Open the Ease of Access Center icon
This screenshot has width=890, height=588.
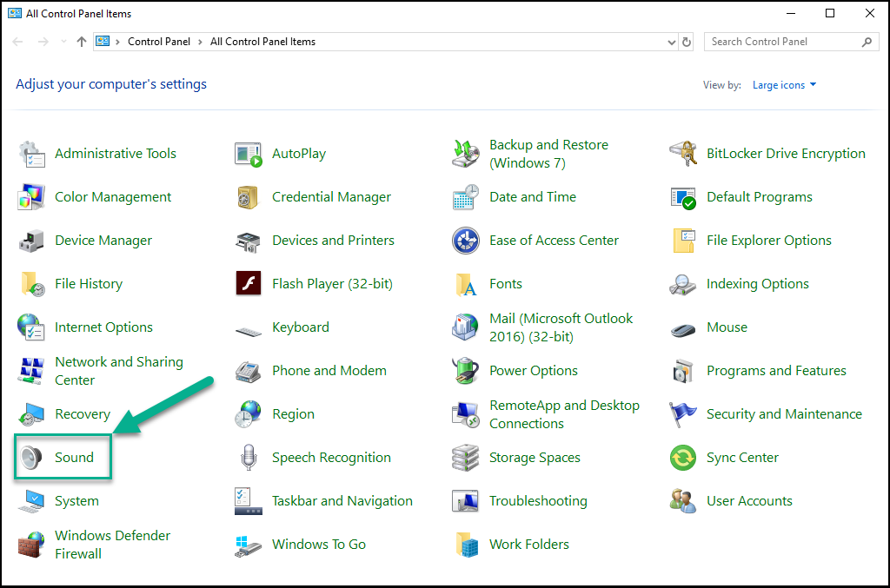click(x=466, y=241)
